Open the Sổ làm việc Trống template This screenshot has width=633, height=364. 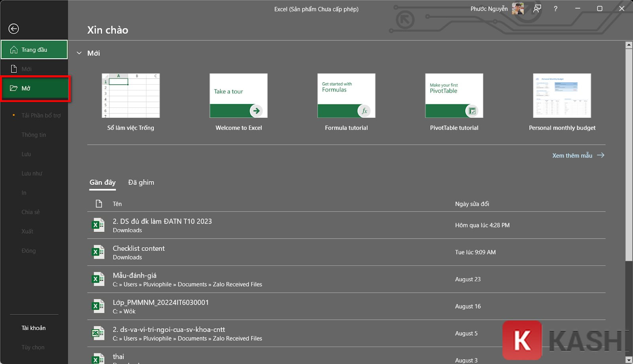pos(131,96)
